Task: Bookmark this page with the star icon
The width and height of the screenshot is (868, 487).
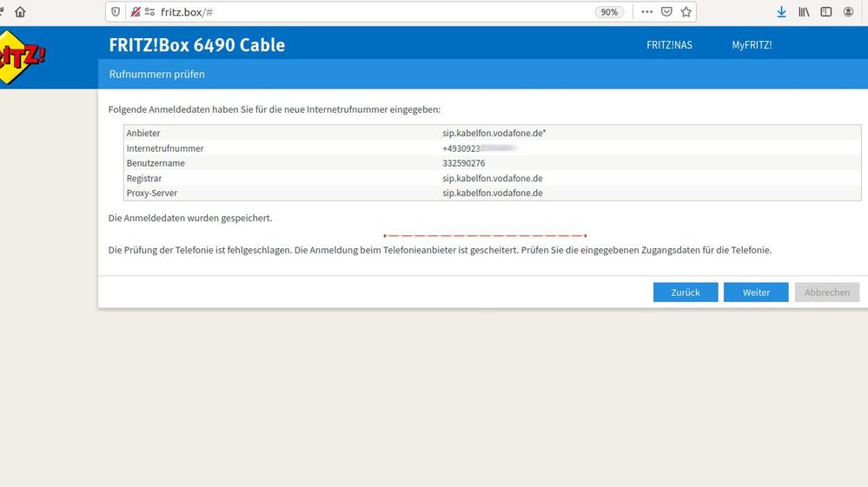Action: tap(686, 11)
